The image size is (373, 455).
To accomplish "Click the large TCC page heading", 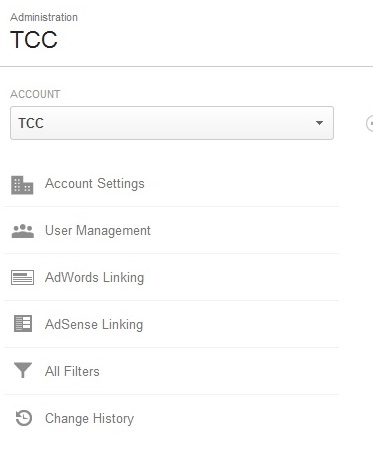I will click(34, 40).
